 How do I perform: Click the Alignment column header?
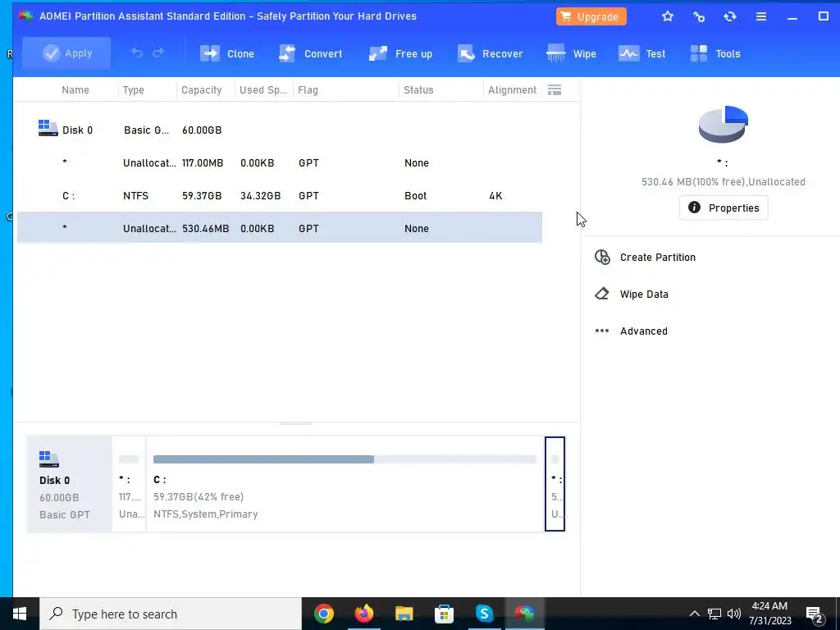pos(512,90)
